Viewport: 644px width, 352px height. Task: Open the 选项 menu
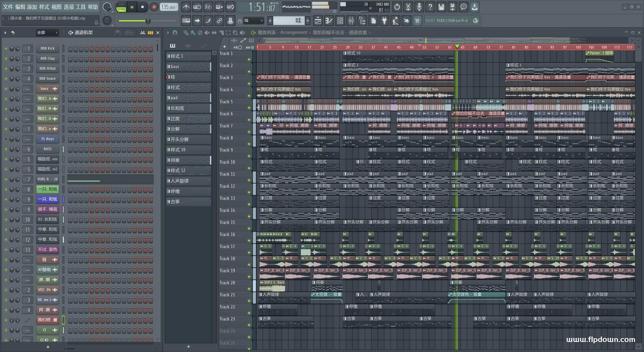pyautogui.click(x=68, y=7)
